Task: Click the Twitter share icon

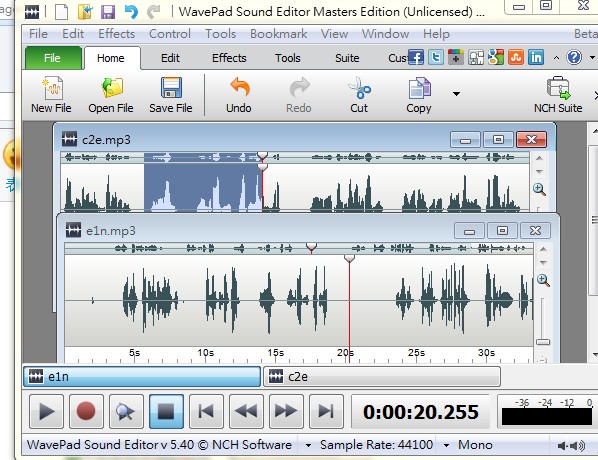Action: pyautogui.click(x=436, y=57)
